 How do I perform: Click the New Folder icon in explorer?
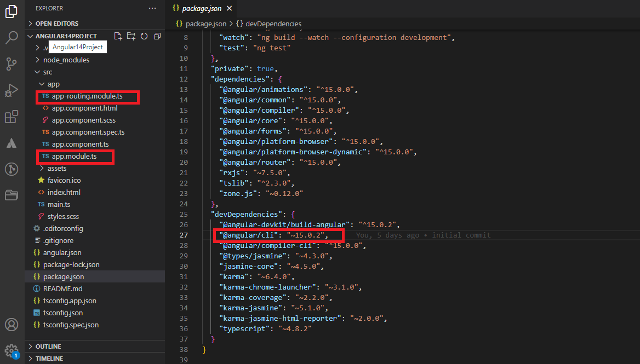131,36
